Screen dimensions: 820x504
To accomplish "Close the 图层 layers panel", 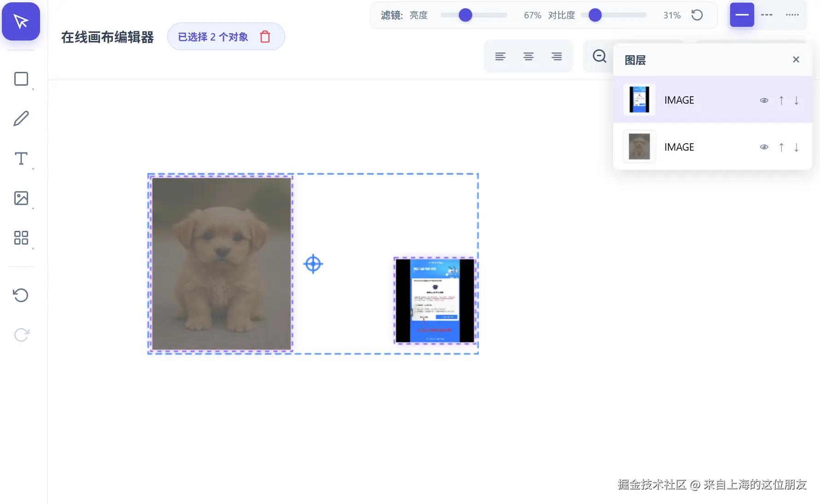I will tap(796, 59).
